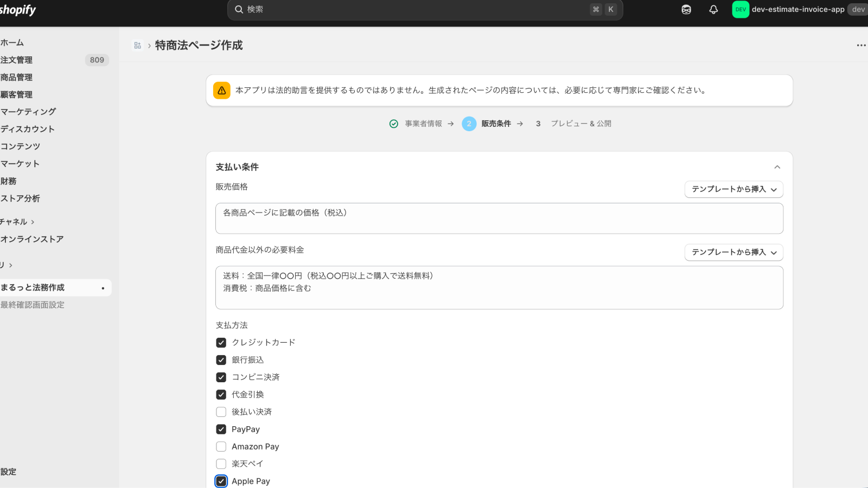Screen dimensions: 868x488
Task: Click the warning triangle in the disclaimer banner
Action: click(x=221, y=91)
